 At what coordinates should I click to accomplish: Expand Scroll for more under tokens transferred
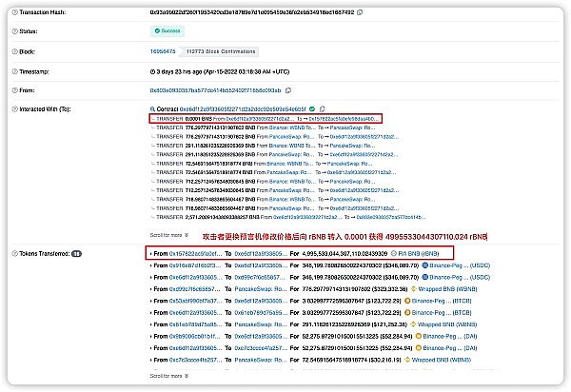pyautogui.click(x=169, y=376)
